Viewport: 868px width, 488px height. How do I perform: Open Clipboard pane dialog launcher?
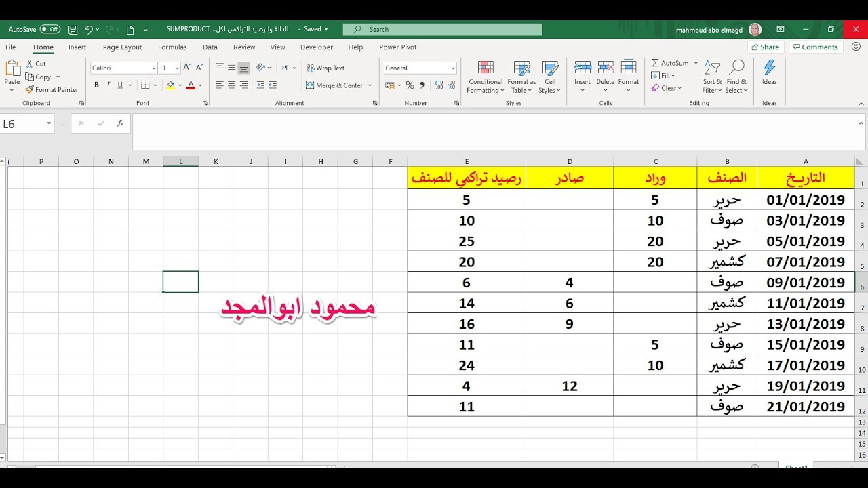click(81, 103)
